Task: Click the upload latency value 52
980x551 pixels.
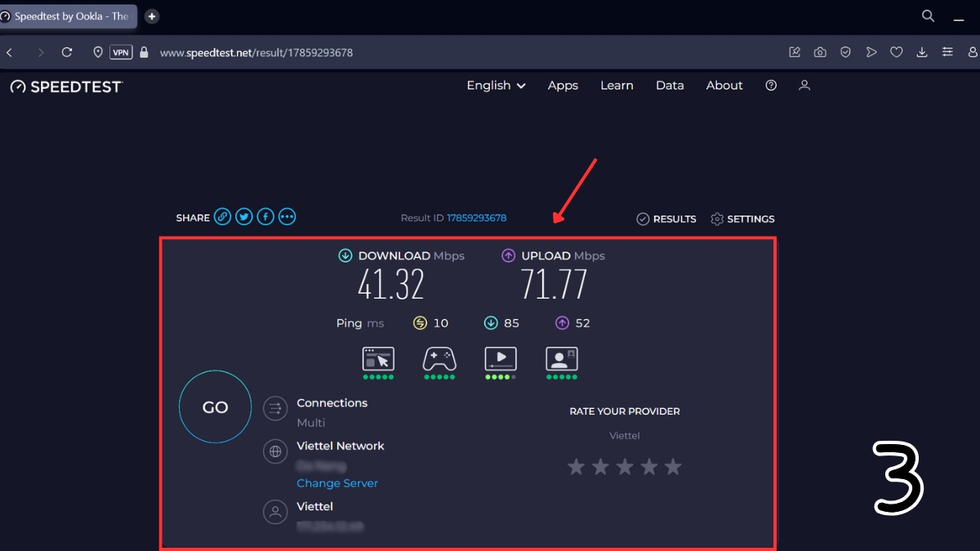Action: coord(582,323)
